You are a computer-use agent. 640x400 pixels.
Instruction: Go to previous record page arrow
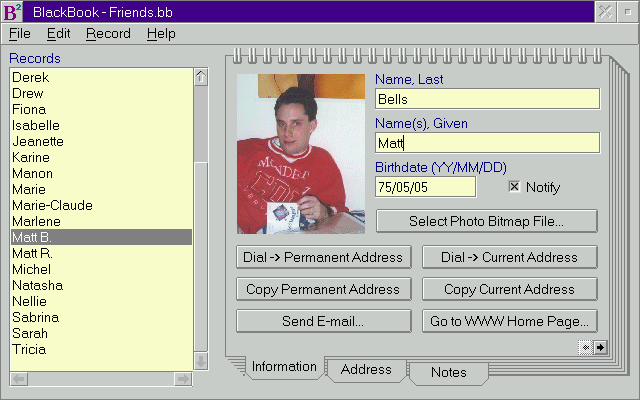(x=586, y=348)
